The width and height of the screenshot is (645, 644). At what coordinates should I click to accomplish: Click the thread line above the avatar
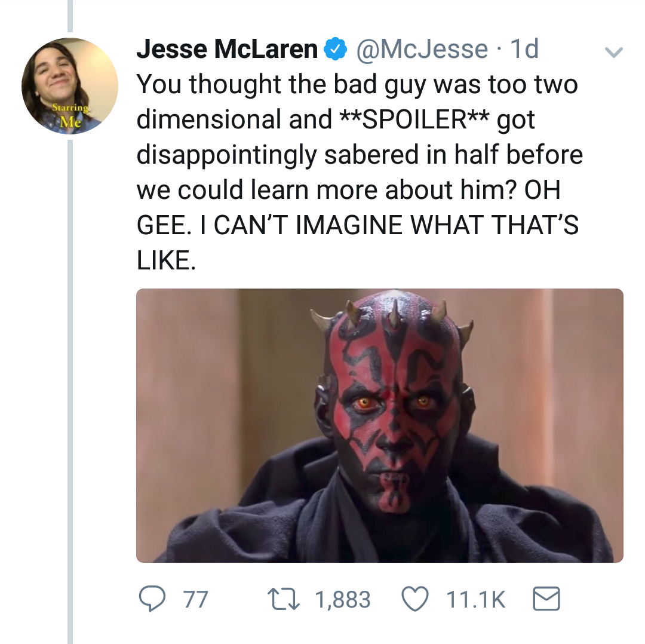(x=69, y=15)
